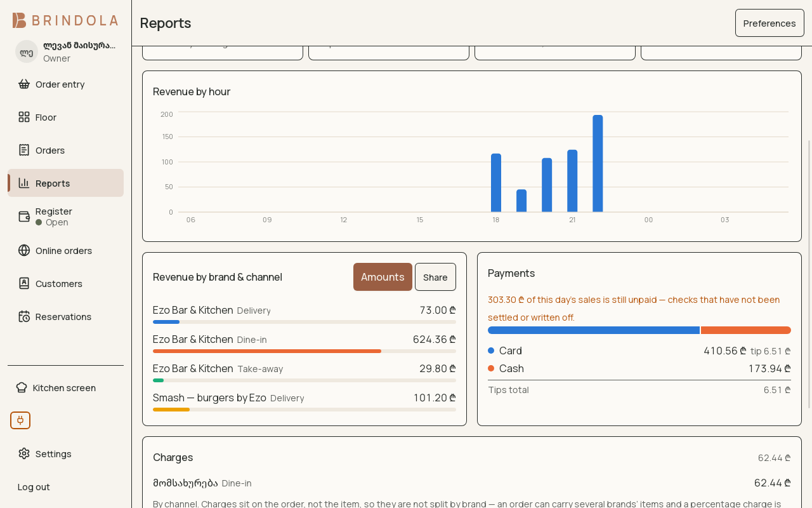
Task: Click the Kitchen screen chef hat icon
Action: pyautogui.click(x=22, y=387)
